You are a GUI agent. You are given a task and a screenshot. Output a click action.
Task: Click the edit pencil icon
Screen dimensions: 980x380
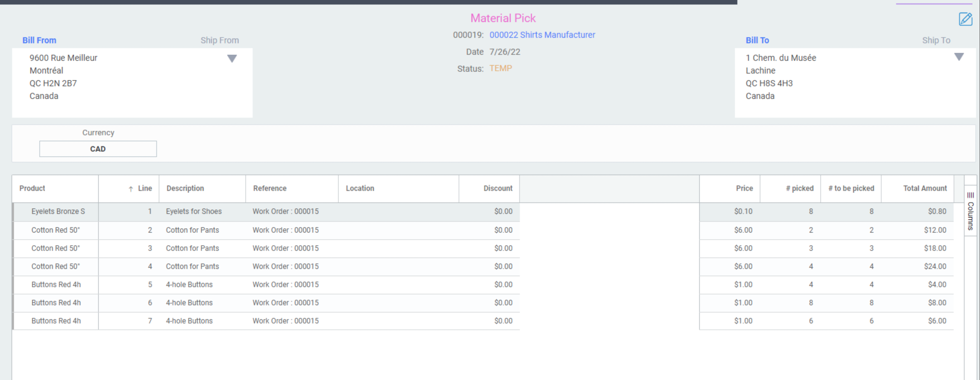(x=965, y=19)
